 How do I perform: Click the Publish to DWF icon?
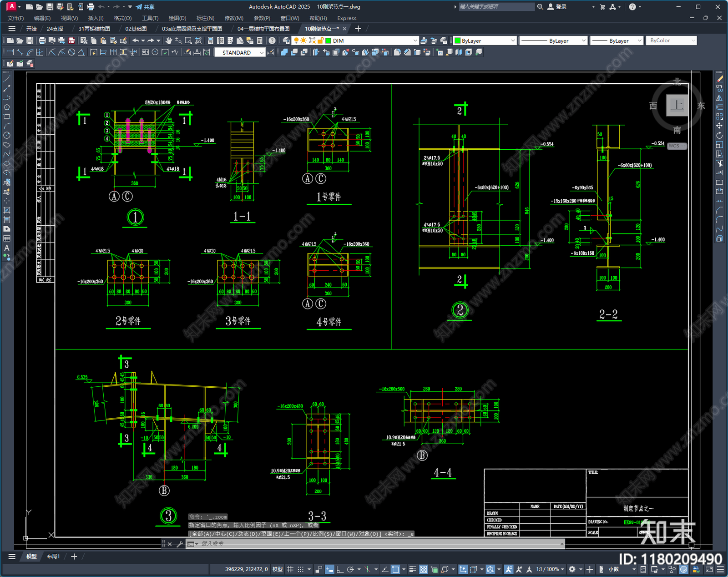[x=72, y=40]
